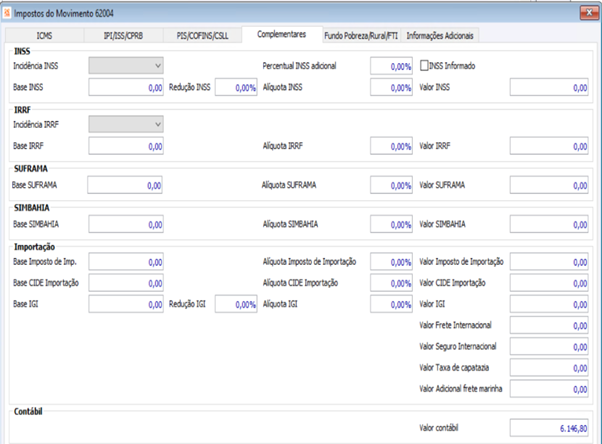Select the Complementares tab
This screenshot has height=444, width=602.
(282, 35)
